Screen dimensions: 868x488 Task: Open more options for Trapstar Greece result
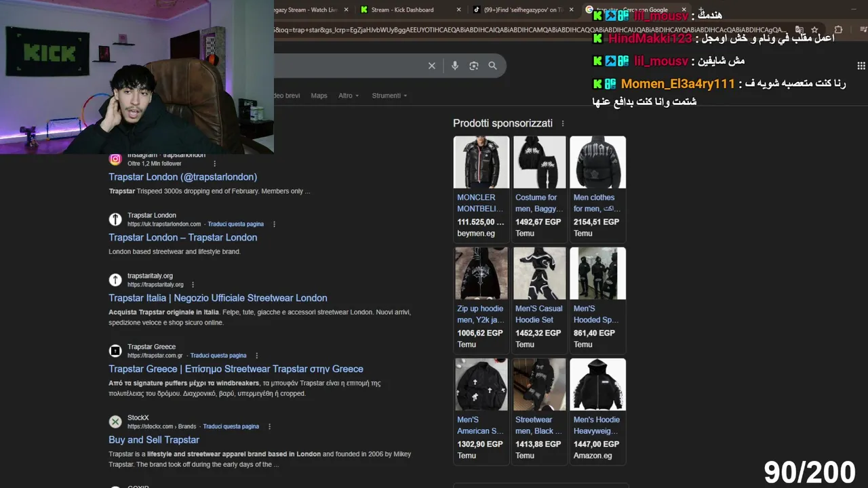(256, 356)
